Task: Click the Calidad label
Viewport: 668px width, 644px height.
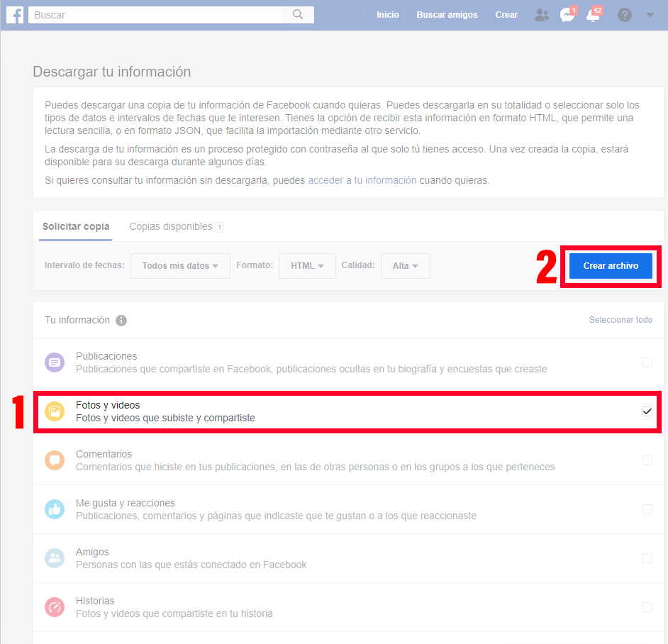Action: click(358, 265)
